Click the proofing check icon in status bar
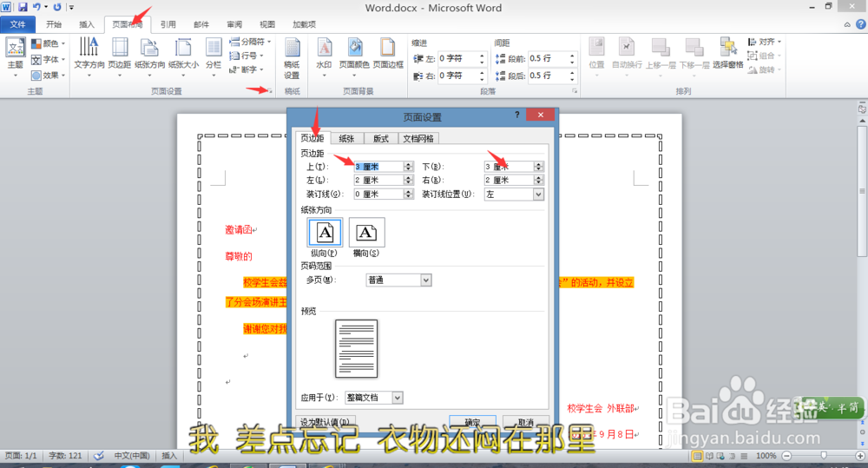Screen dimensions: 868x468 [x=99, y=456]
